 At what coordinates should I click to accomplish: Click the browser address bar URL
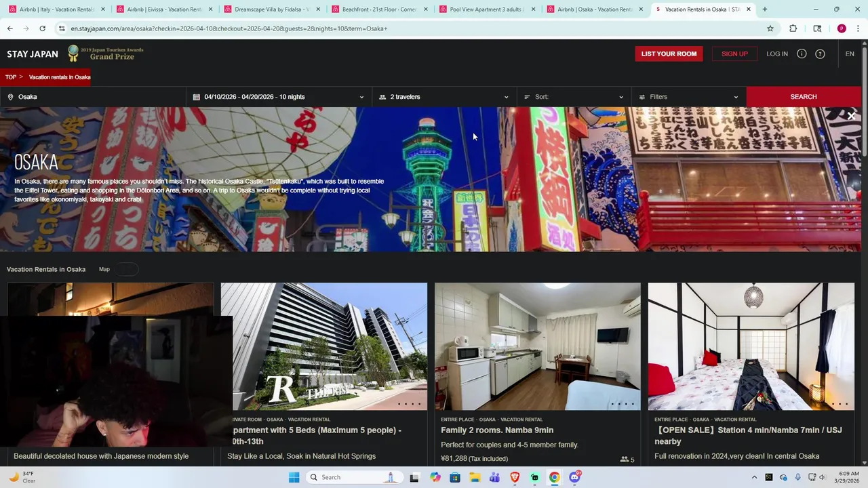pos(229,28)
